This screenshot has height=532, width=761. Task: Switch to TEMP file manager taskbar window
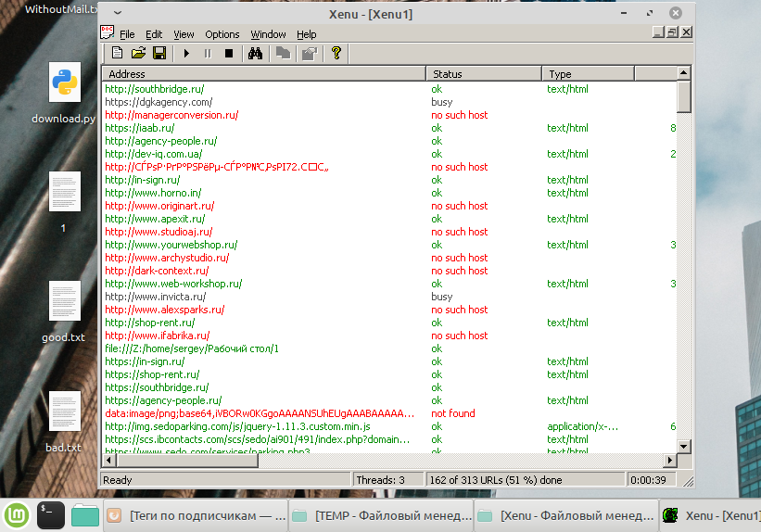tap(381, 515)
